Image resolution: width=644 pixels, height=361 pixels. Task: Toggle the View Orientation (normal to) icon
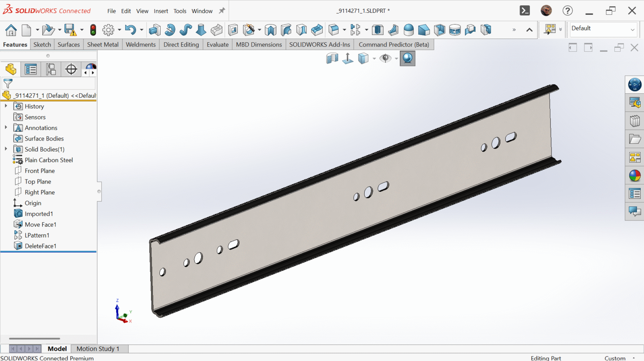(348, 58)
